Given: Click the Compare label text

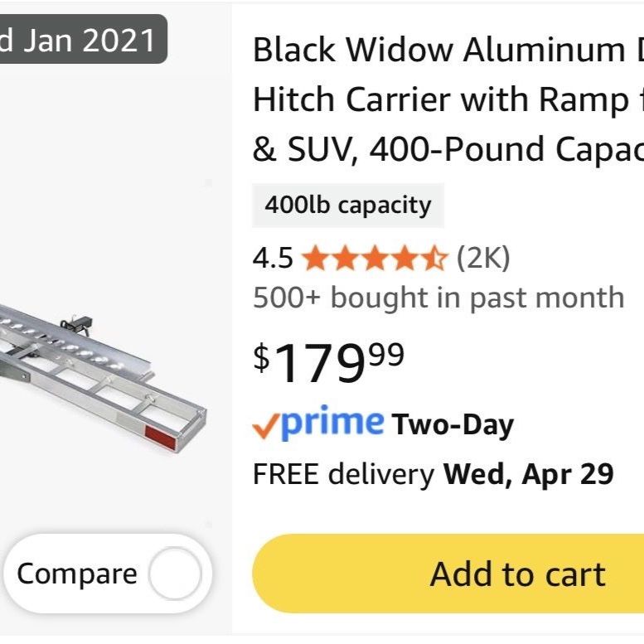Looking at the screenshot, I should point(77,574).
